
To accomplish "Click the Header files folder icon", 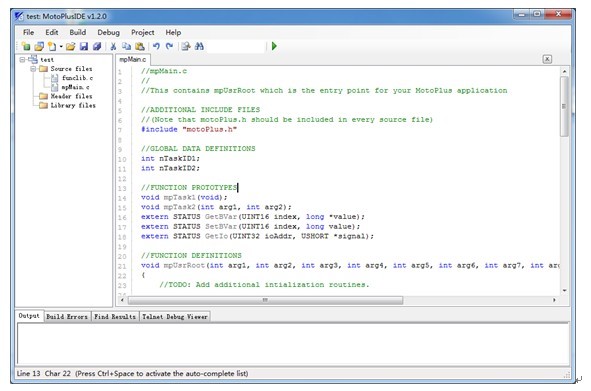I will [x=43, y=96].
